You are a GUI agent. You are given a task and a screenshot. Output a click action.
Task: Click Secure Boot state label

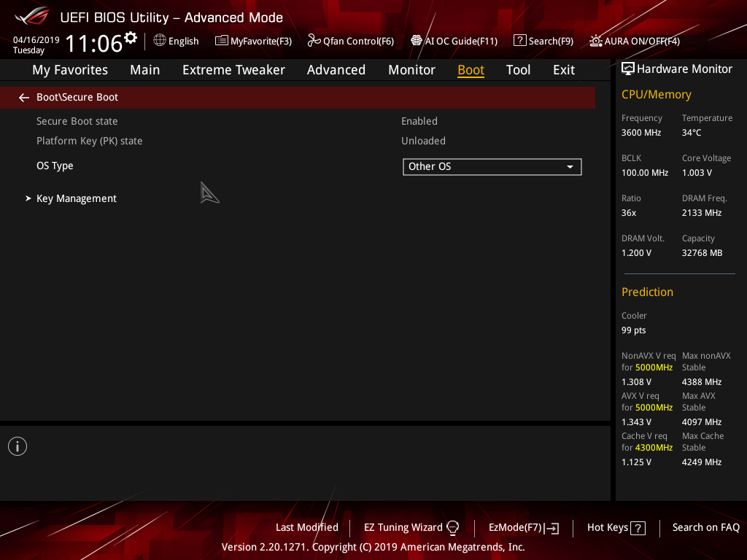point(77,122)
